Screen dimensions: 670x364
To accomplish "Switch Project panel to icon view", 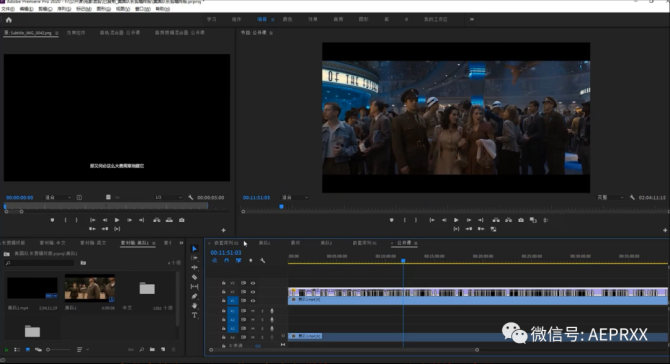I will [28, 349].
